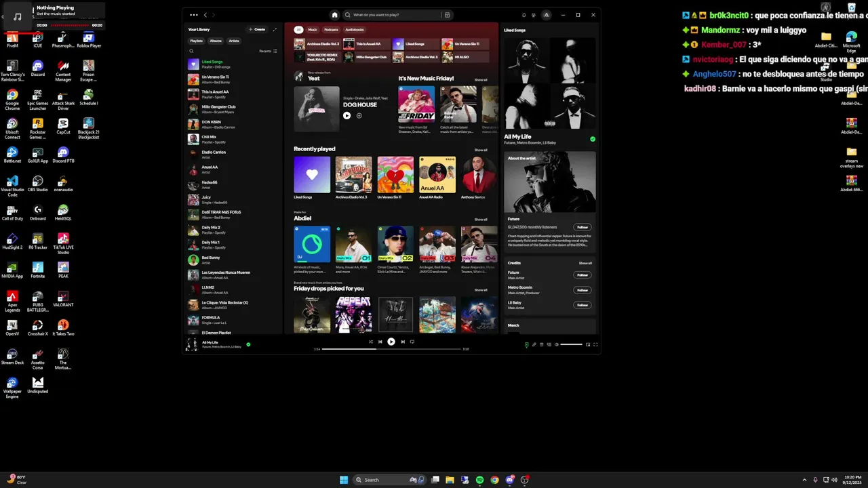The height and width of the screenshot is (488, 868).
Task: Skip to the next track
Action: click(403, 342)
